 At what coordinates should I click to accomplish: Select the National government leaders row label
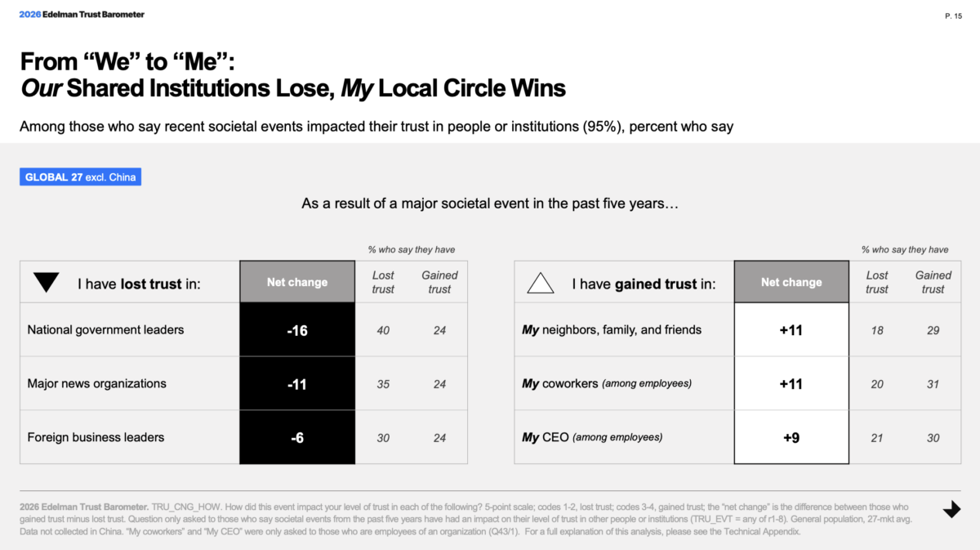[105, 330]
